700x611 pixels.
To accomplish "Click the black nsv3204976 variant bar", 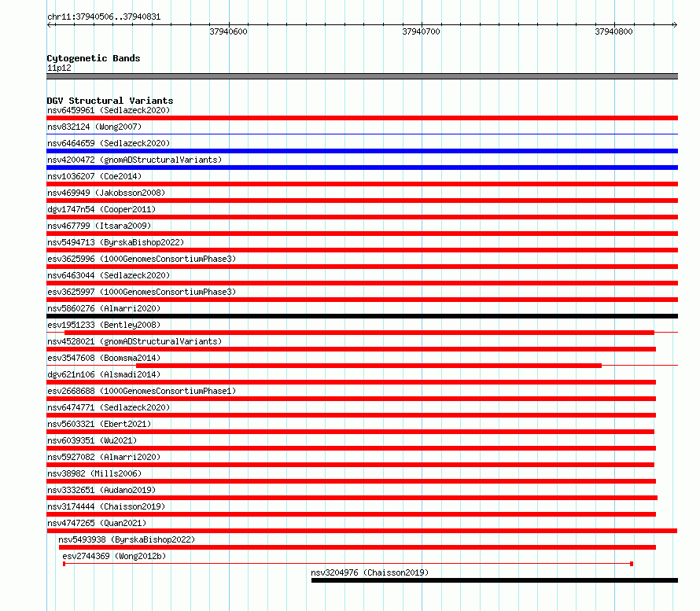I will [495, 580].
